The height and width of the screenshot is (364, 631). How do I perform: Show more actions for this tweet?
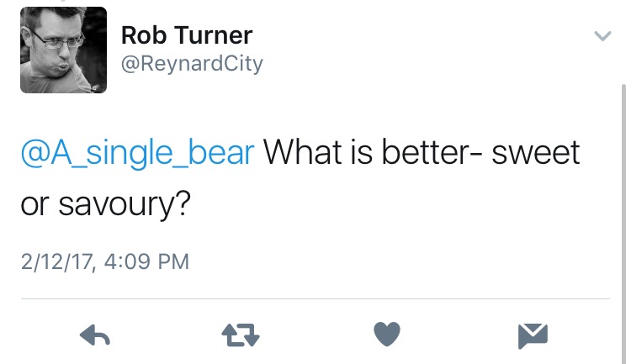pos(602,36)
